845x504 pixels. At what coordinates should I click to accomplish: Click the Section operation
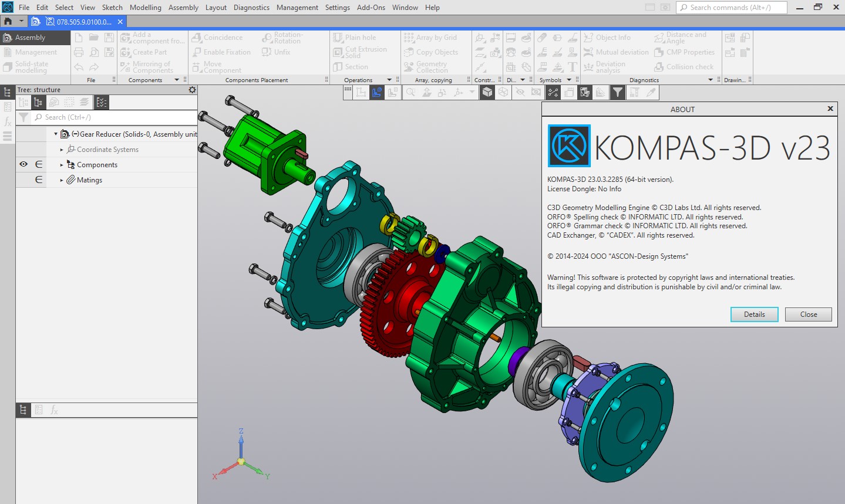(351, 67)
